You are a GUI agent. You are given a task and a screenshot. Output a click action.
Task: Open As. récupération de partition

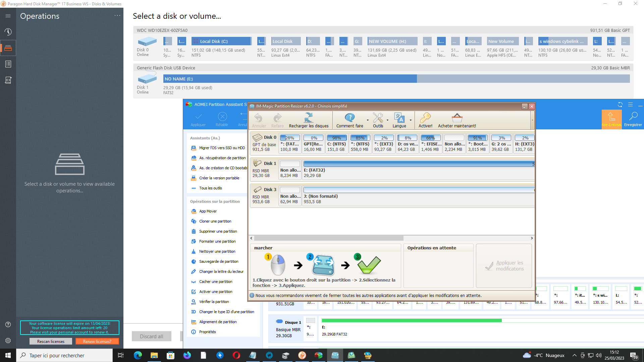point(218,158)
